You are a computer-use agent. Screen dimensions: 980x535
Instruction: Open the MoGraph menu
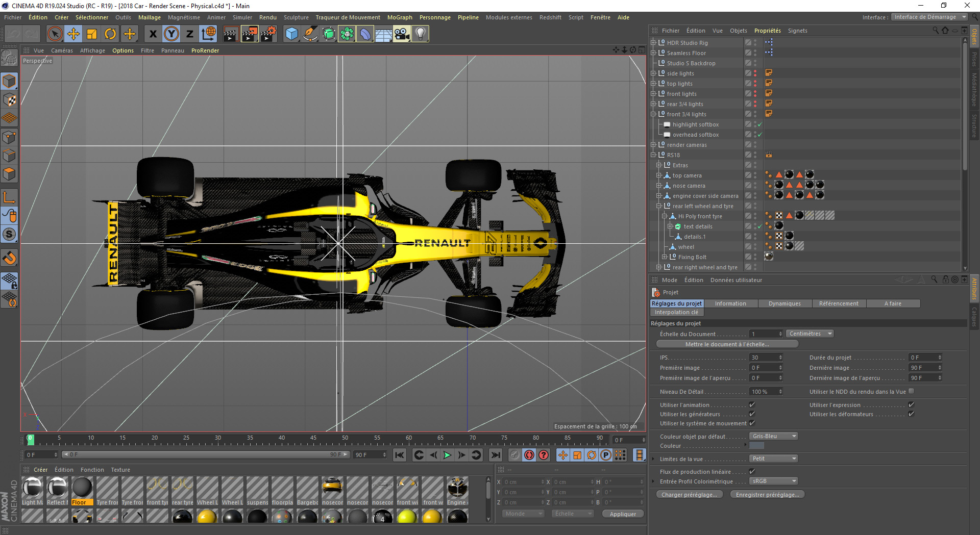pyautogui.click(x=400, y=17)
